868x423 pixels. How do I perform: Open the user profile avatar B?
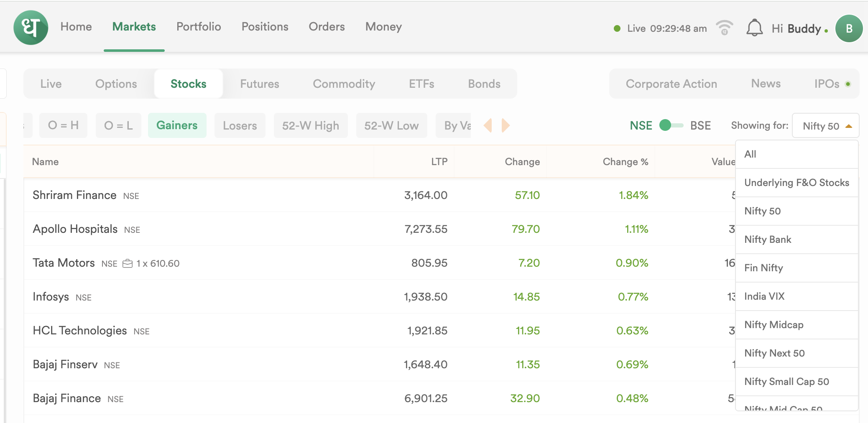(x=849, y=28)
